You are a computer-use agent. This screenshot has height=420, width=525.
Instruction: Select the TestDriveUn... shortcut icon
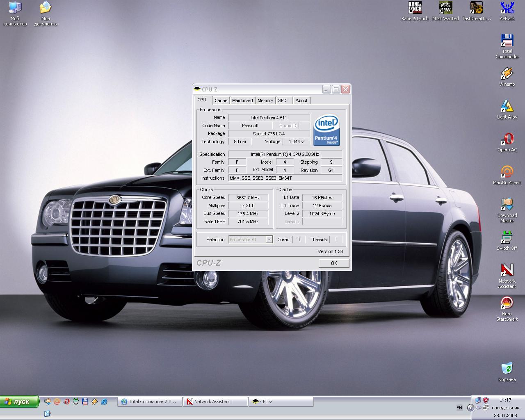click(476, 11)
